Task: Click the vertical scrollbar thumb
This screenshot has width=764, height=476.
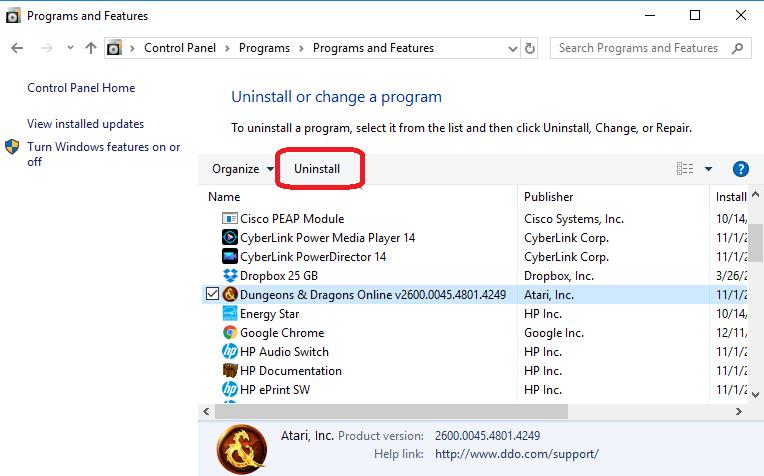Action: click(756, 243)
